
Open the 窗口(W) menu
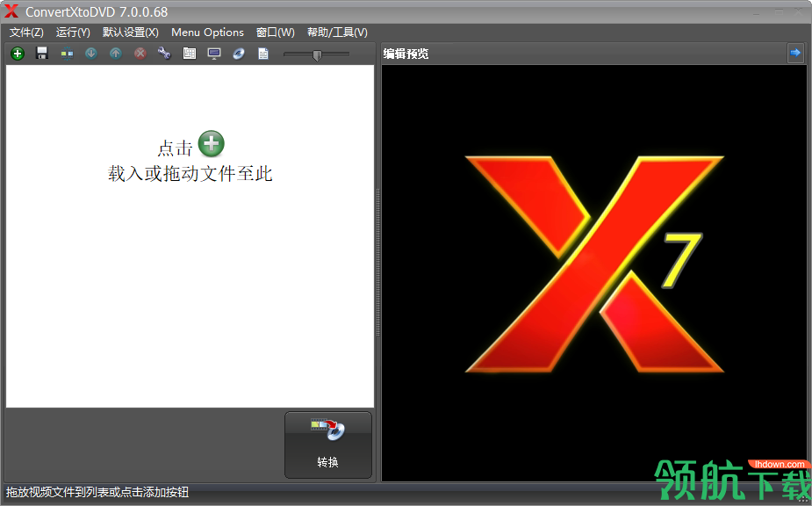point(276,33)
